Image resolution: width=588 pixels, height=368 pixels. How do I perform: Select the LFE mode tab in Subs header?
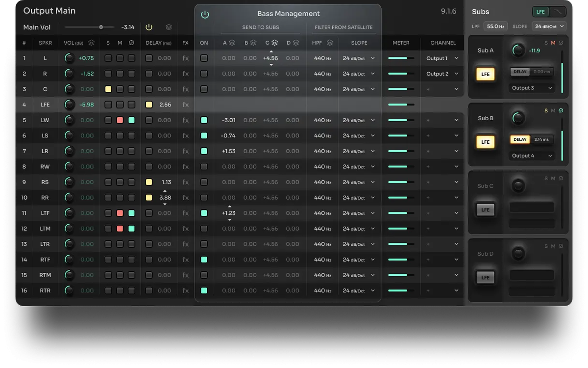[540, 12]
